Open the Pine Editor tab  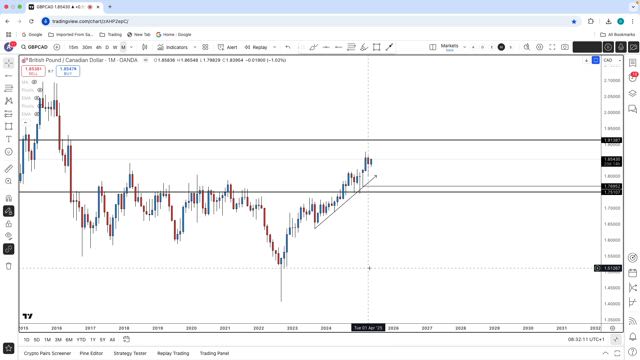click(91, 353)
